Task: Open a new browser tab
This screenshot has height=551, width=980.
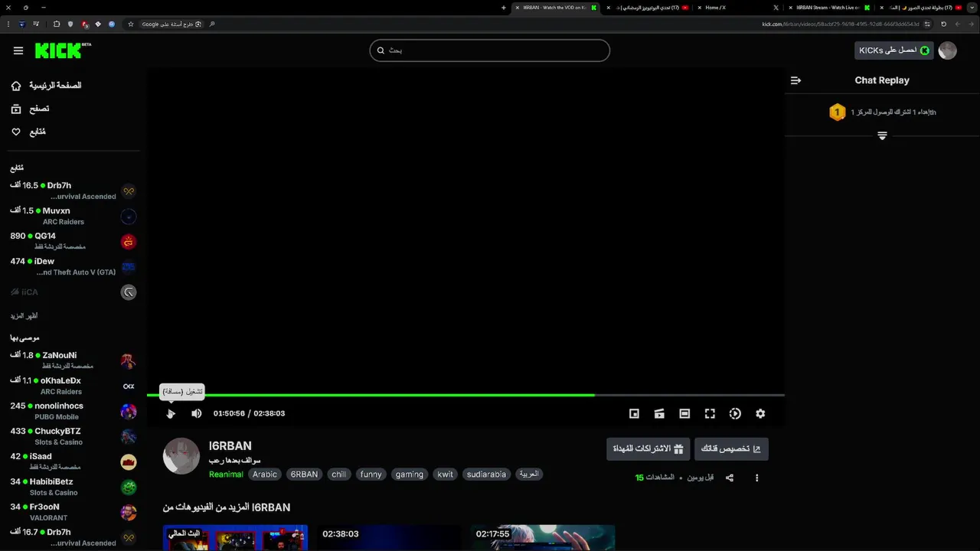Action: click(x=504, y=8)
